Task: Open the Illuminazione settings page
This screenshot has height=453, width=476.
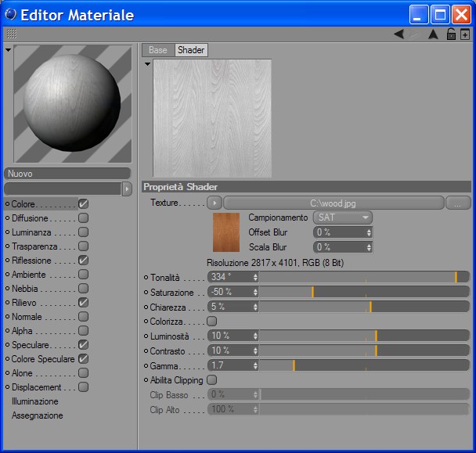Action: point(35,401)
